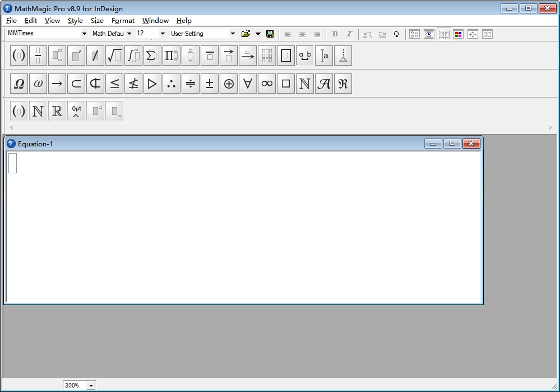The width and height of the screenshot is (560, 392).
Task: Click the 0pt nudge spacing button
Action: (76, 111)
